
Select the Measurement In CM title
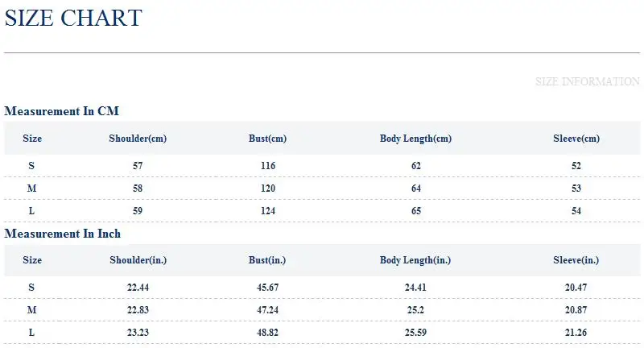tap(62, 111)
